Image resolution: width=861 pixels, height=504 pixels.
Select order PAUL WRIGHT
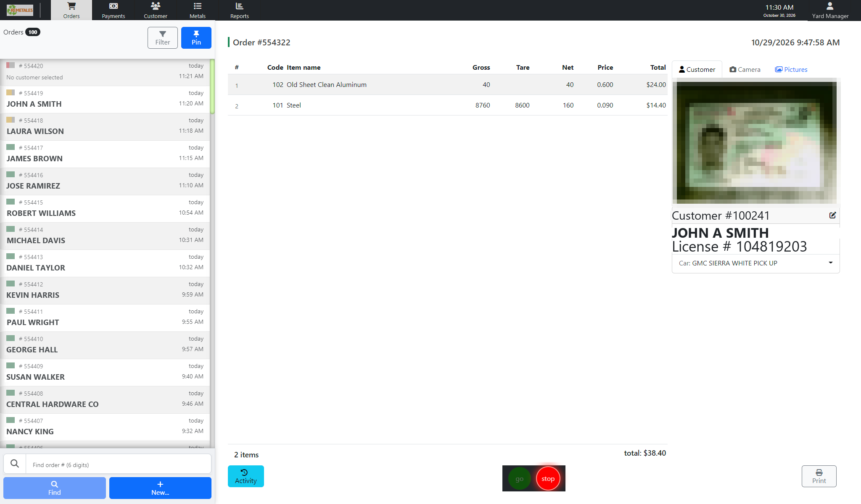105,318
